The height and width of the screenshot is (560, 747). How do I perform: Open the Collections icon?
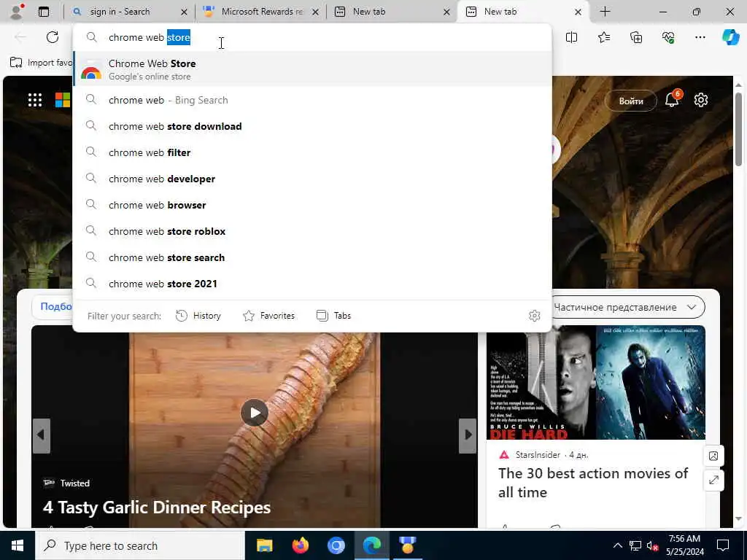636,37
